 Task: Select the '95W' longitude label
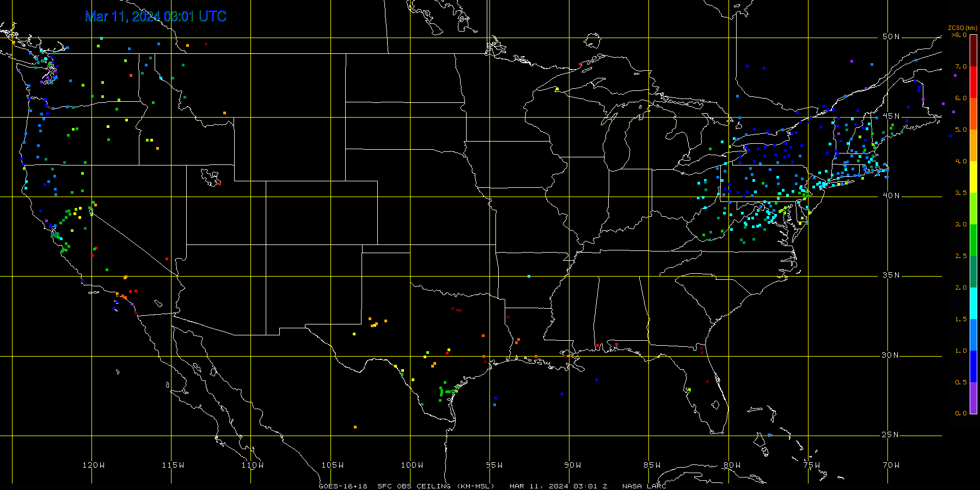point(494,465)
